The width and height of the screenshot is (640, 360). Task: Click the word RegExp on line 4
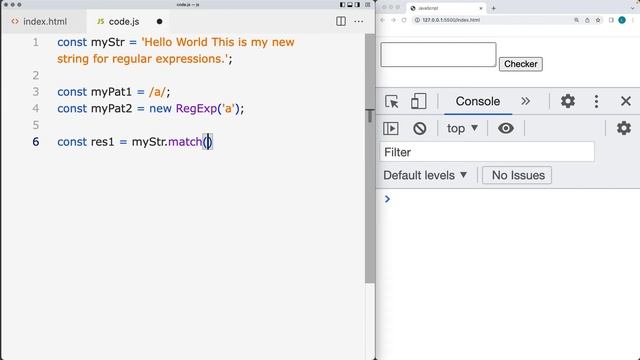pos(196,109)
